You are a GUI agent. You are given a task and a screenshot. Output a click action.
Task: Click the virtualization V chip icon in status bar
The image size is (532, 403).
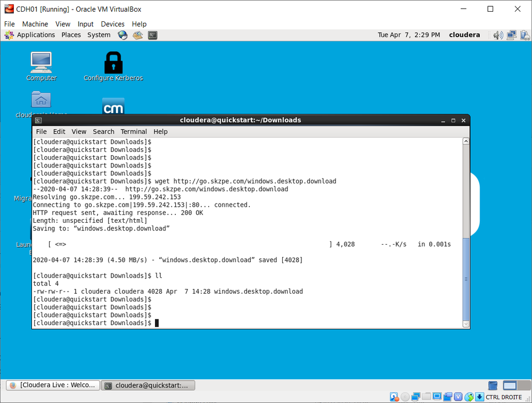click(x=459, y=397)
